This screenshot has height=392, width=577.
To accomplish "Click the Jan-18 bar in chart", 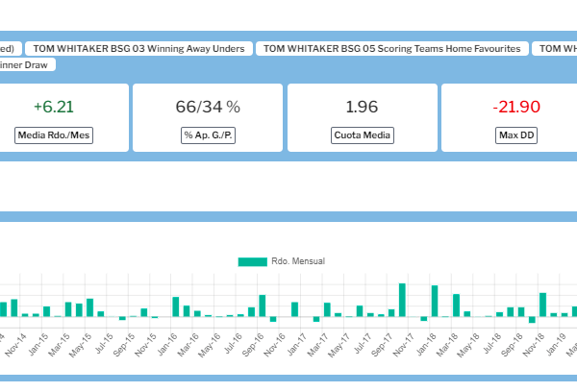I will tap(435, 301).
